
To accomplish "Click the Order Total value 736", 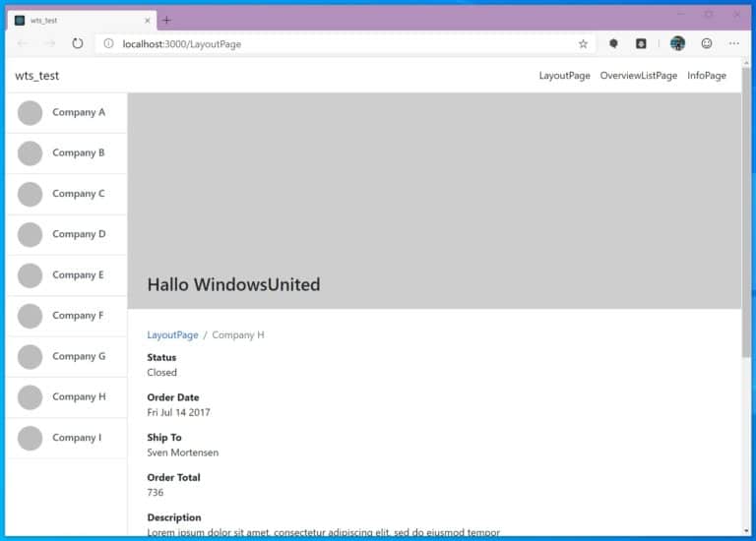I will click(x=156, y=493).
